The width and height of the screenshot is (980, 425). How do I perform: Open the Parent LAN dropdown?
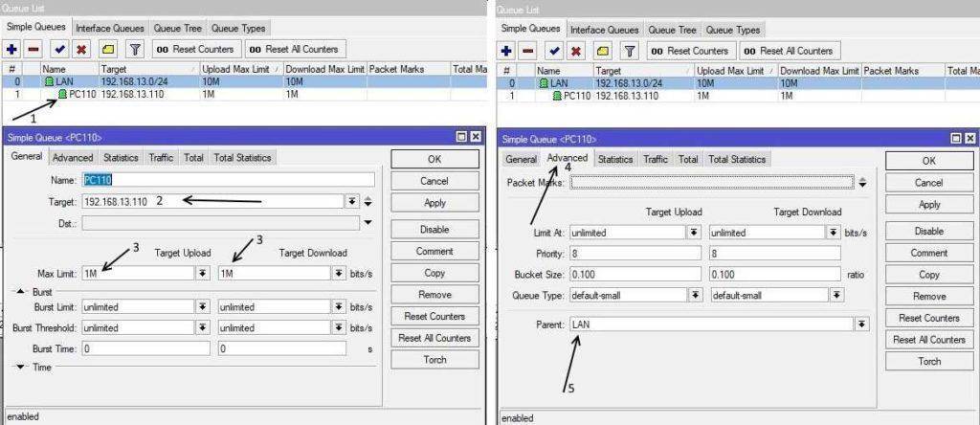pos(862,324)
